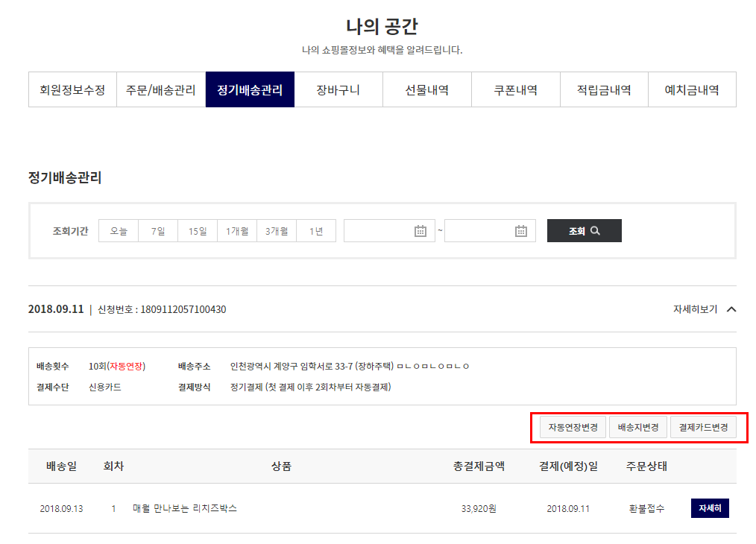The height and width of the screenshot is (544, 756).
Task: Open the start date calendar icon
Action: 420,231
